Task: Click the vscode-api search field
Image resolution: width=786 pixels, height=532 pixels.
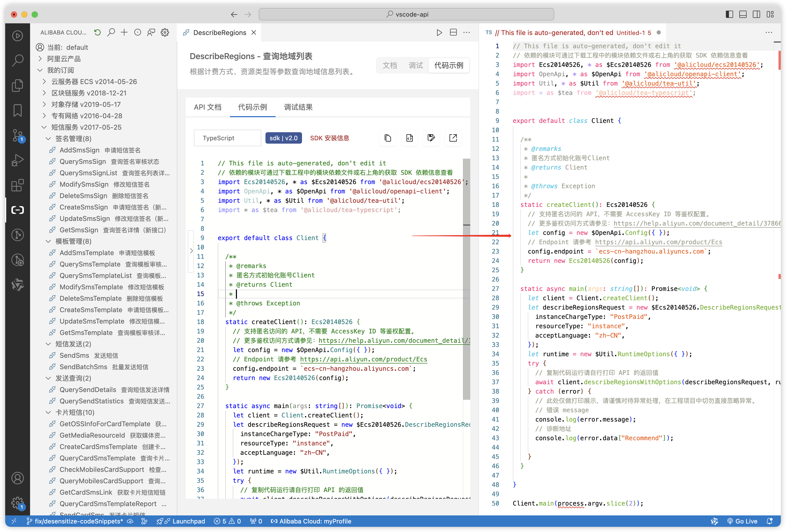Action: tap(406, 14)
